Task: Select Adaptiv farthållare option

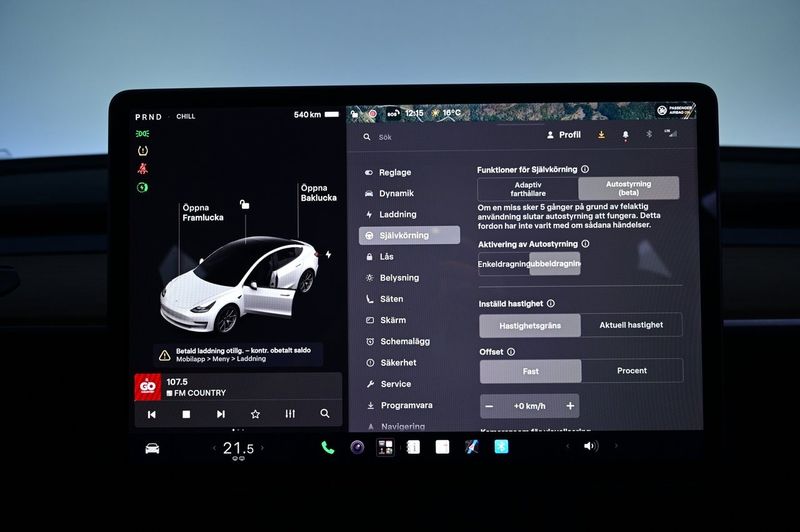Action: (x=528, y=189)
